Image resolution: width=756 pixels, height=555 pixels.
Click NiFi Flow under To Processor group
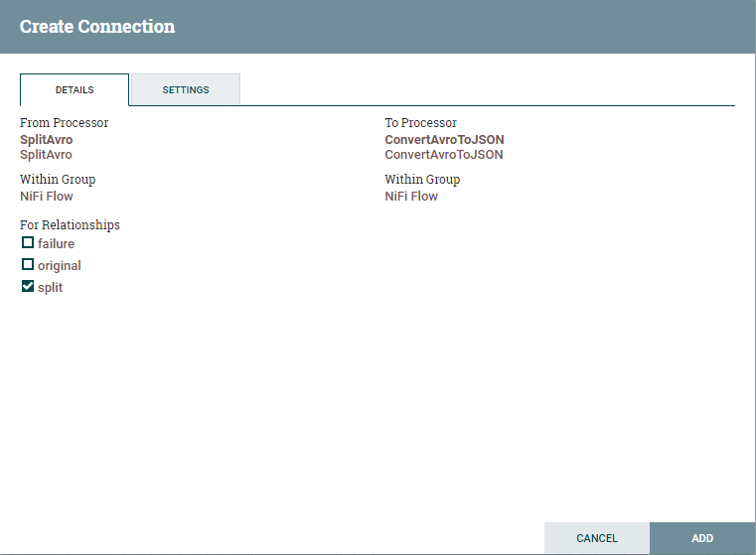(411, 196)
